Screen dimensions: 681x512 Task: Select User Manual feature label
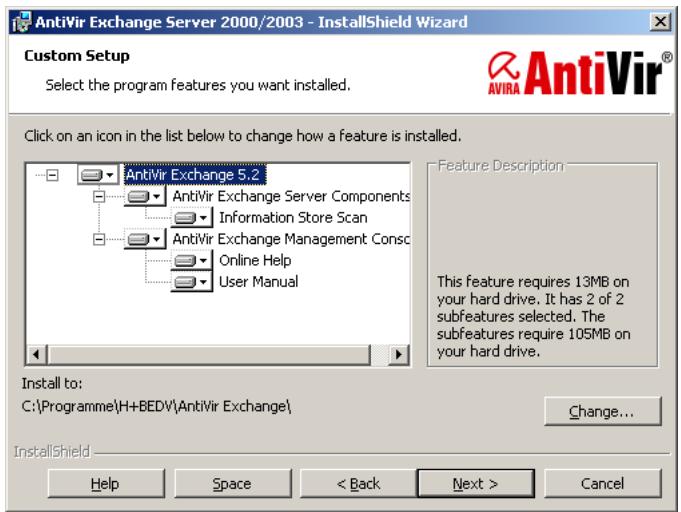[258, 282]
